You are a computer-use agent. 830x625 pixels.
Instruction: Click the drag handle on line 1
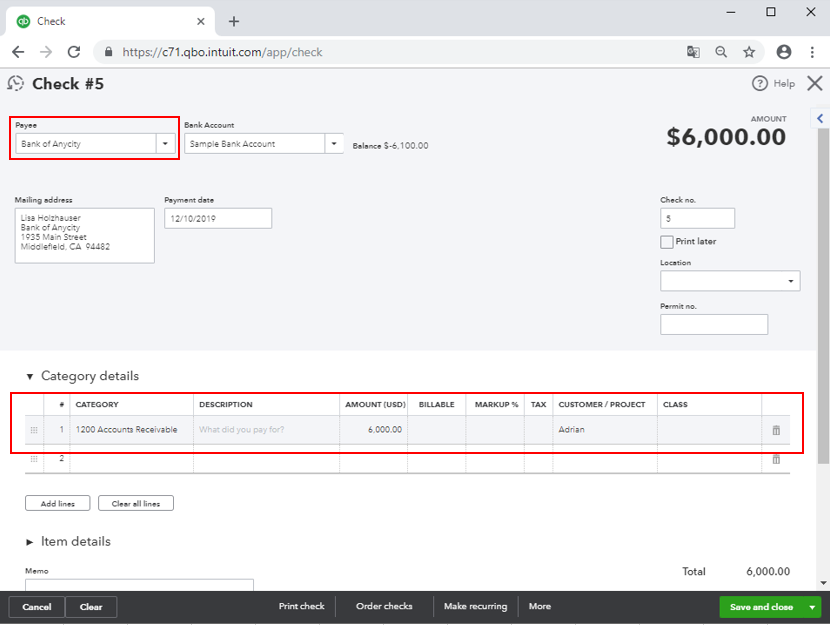pos(33,428)
